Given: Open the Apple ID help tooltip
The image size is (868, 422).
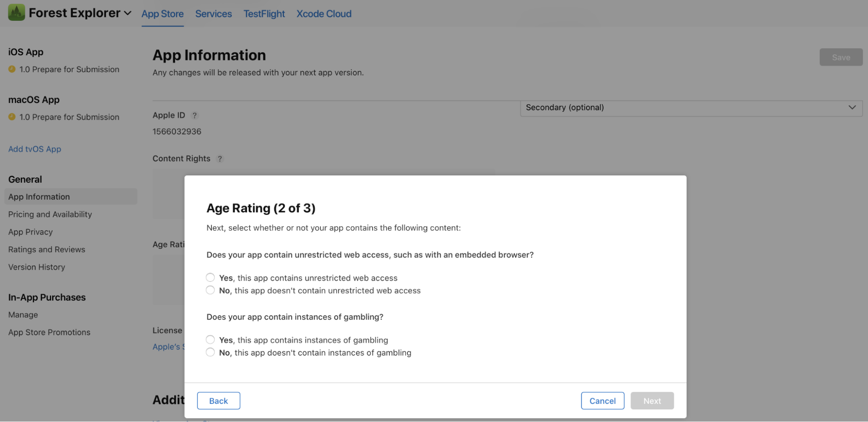Looking at the screenshot, I should pyautogui.click(x=195, y=115).
